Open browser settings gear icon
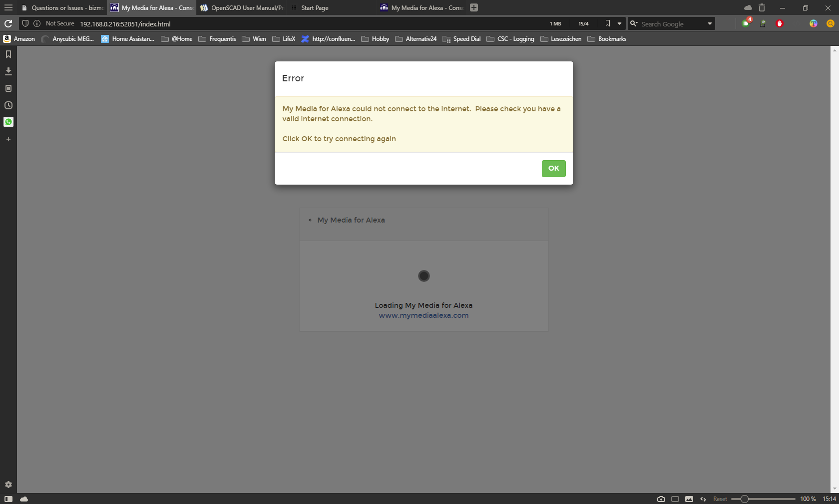Image resolution: width=839 pixels, height=504 pixels. tap(8, 485)
